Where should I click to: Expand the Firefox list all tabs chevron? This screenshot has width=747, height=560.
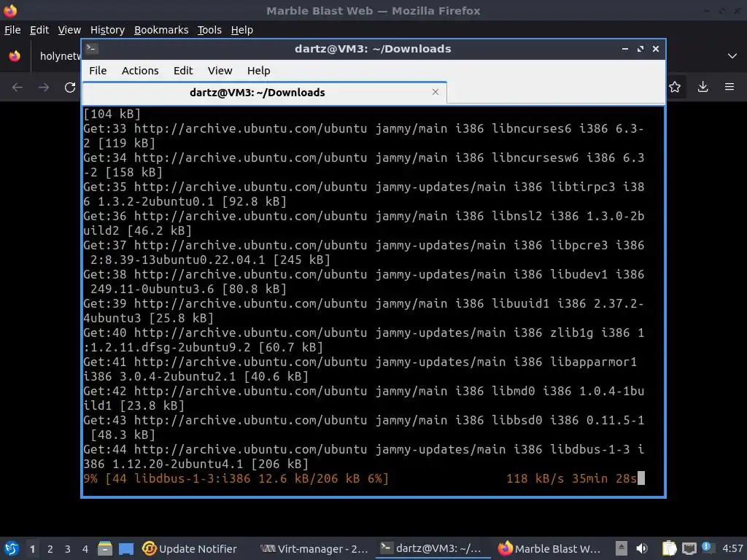732,56
